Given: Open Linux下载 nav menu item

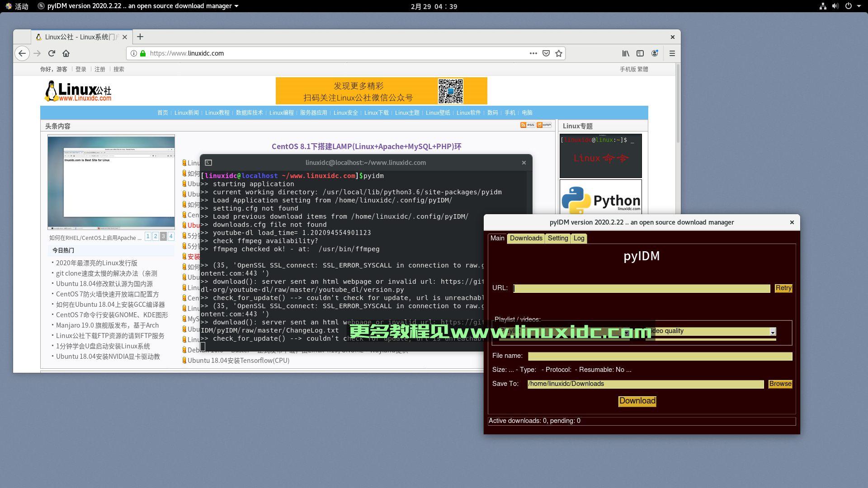Looking at the screenshot, I should click(x=377, y=113).
